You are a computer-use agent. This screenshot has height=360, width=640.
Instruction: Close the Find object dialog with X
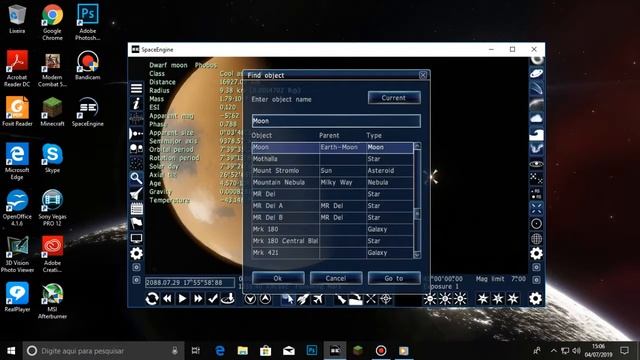(x=423, y=76)
